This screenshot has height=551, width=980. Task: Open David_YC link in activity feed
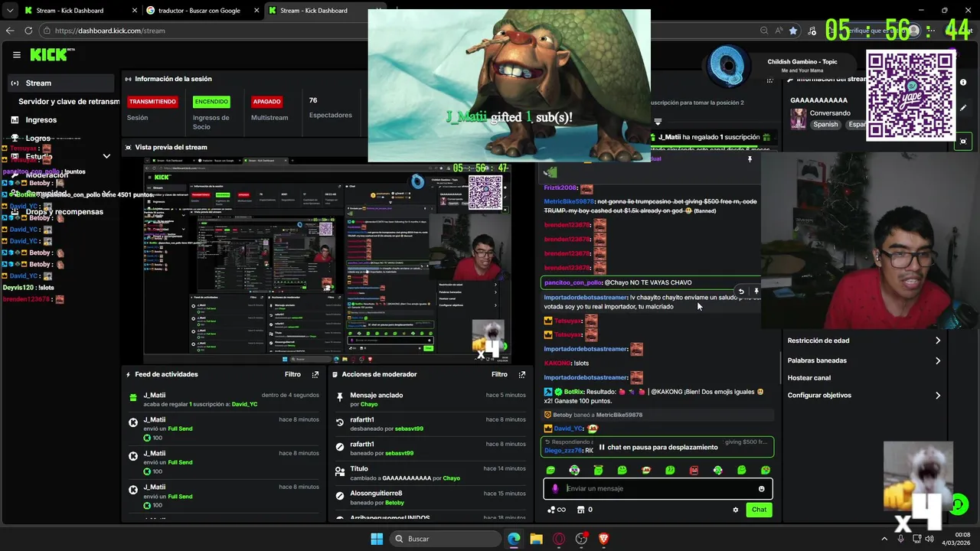pyautogui.click(x=244, y=404)
